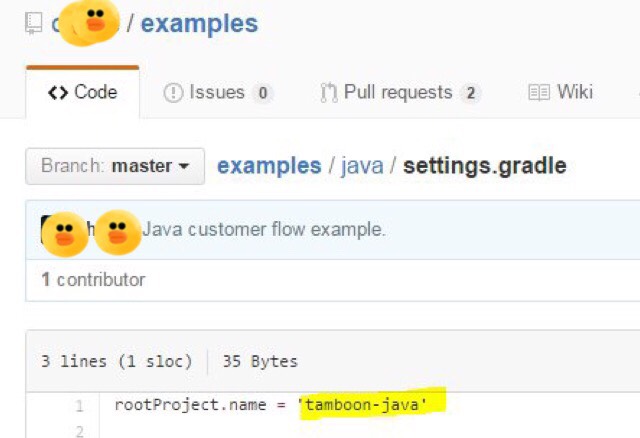Click the repository book icon
This screenshot has width=640, height=438.
click(33, 23)
